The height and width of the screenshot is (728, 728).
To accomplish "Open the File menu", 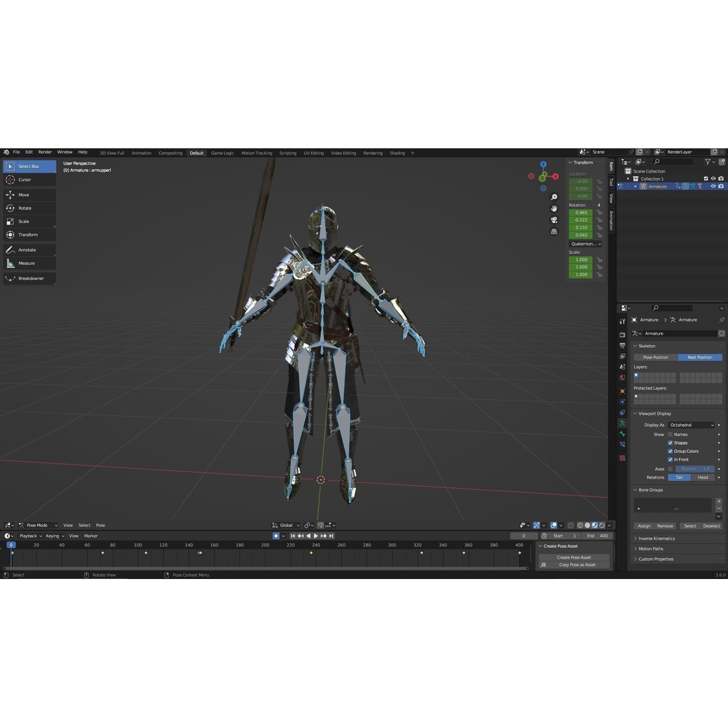I will pyautogui.click(x=16, y=152).
